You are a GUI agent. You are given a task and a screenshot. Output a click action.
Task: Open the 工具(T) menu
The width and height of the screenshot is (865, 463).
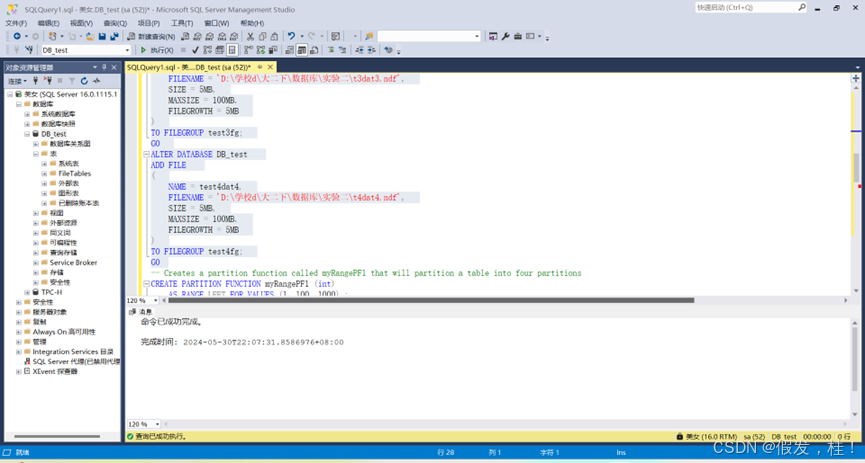181,23
